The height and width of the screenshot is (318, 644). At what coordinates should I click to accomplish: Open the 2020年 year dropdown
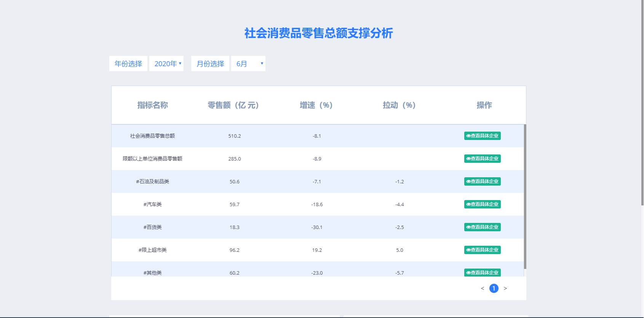(166, 64)
